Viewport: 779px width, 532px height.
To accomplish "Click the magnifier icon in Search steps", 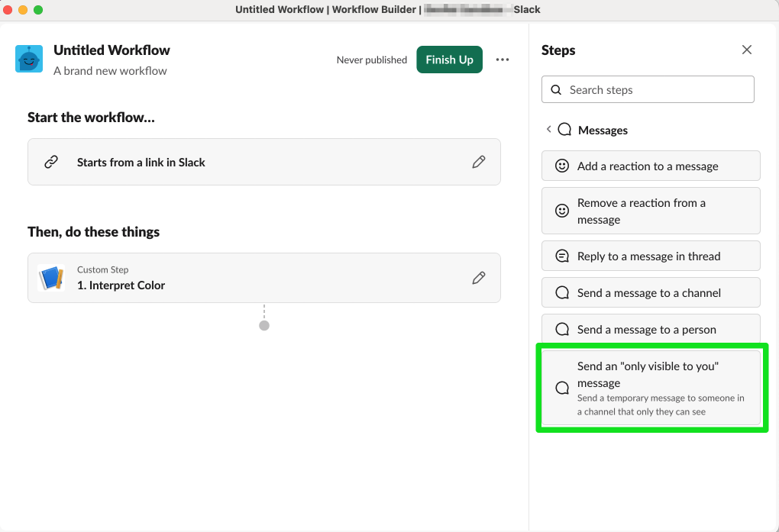I will click(x=555, y=89).
